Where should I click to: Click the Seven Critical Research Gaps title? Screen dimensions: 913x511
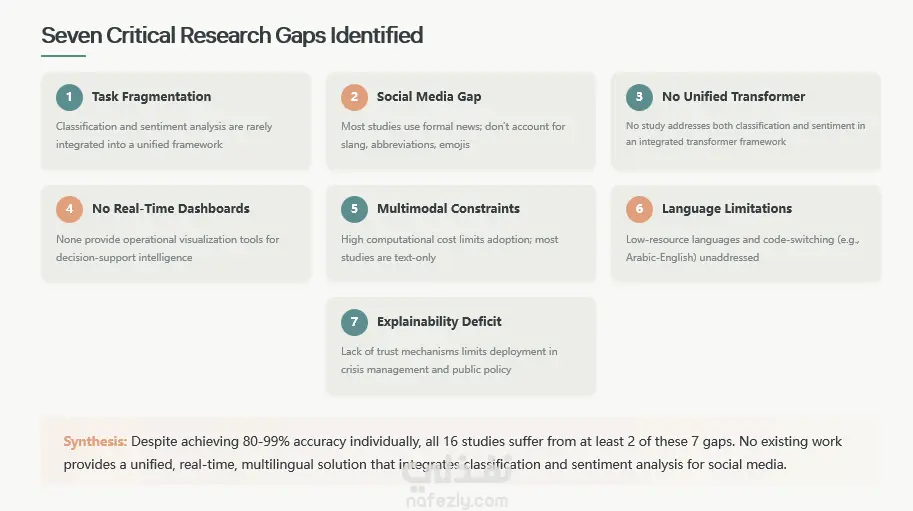(232, 36)
